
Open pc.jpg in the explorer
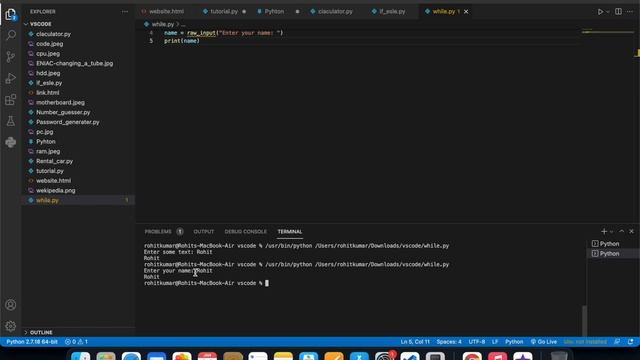pos(44,132)
